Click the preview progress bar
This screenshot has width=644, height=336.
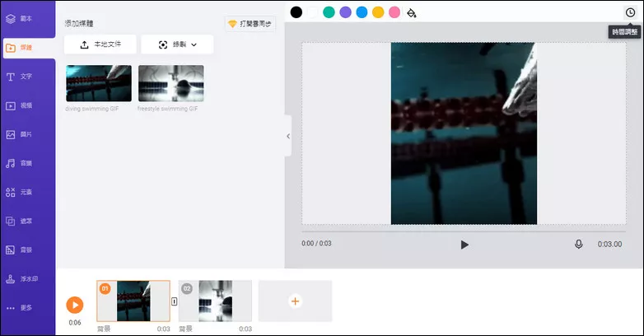tap(464, 231)
